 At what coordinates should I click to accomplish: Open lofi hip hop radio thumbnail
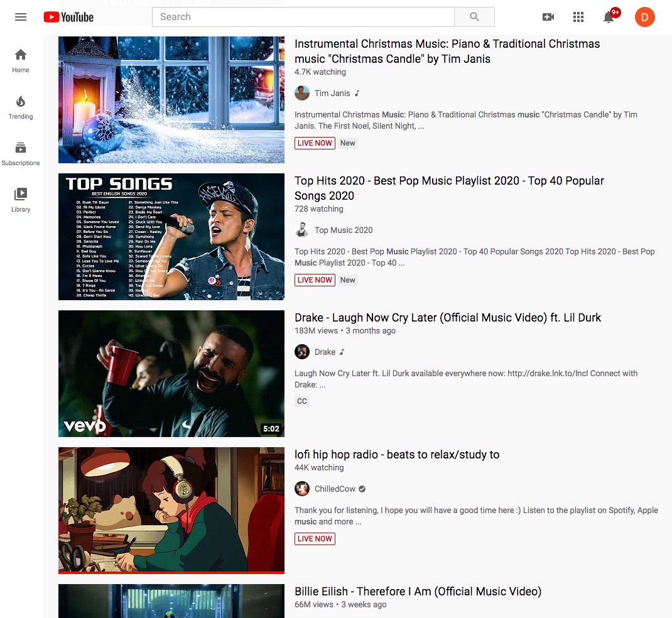(171, 511)
